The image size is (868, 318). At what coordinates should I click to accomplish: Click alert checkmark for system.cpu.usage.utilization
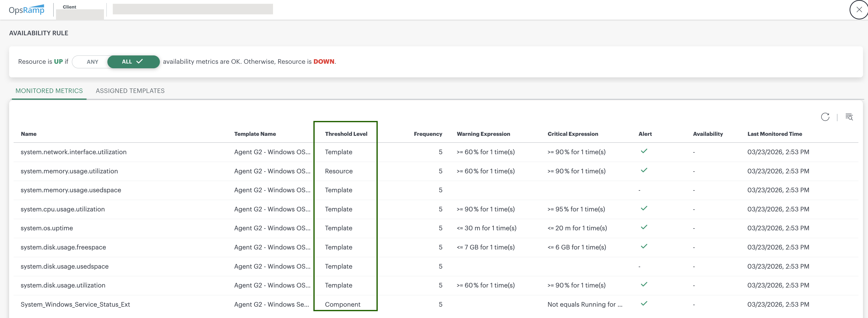point(644,208)
